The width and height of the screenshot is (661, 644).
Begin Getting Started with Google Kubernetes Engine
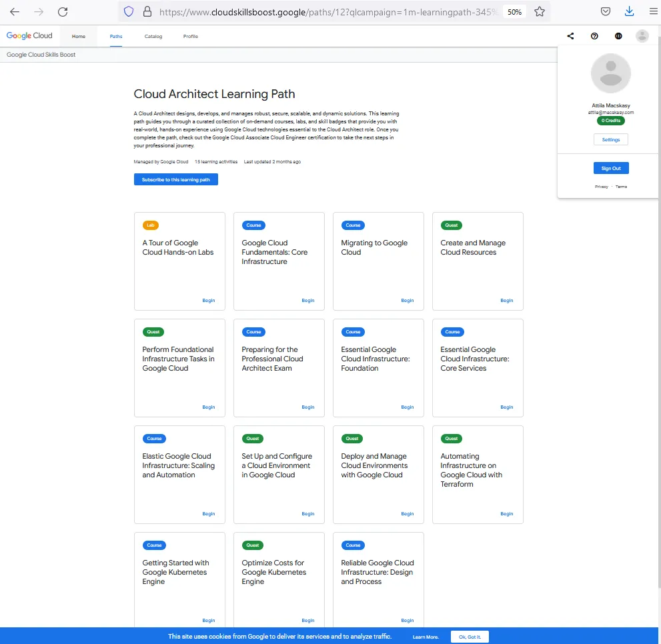pyautogui.click(x=209, y=621)
